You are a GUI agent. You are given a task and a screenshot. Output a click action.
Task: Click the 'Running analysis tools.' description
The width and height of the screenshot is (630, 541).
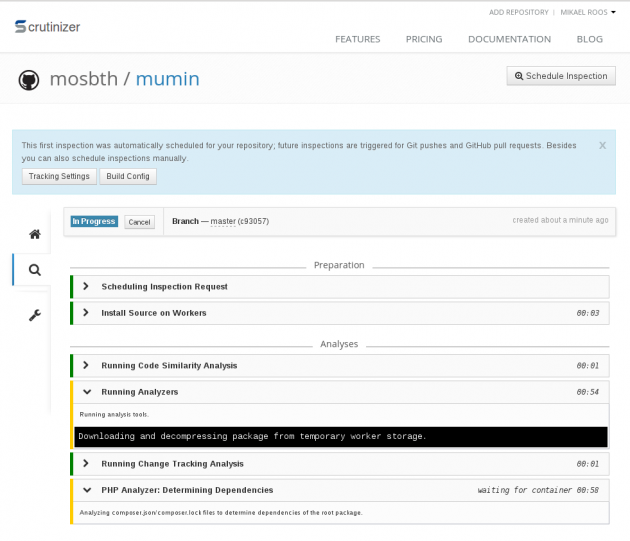[114, 414]
